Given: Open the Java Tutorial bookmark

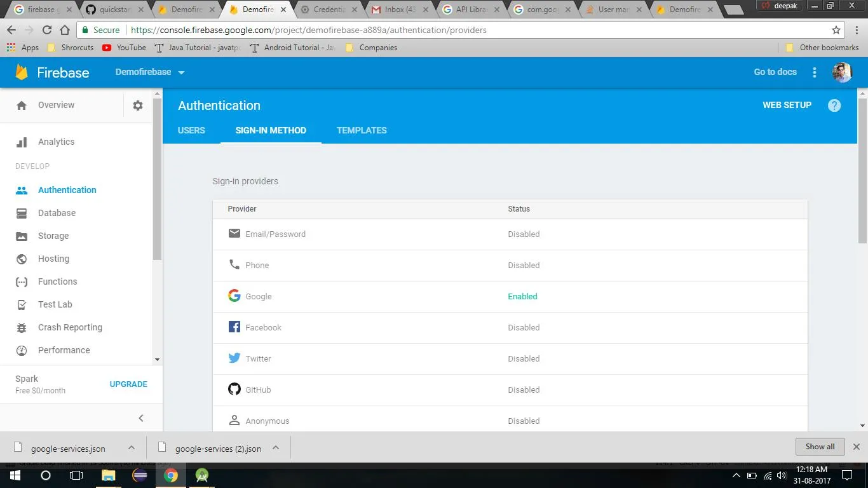Looking at the screenshot, I should [x=198, y=48].
